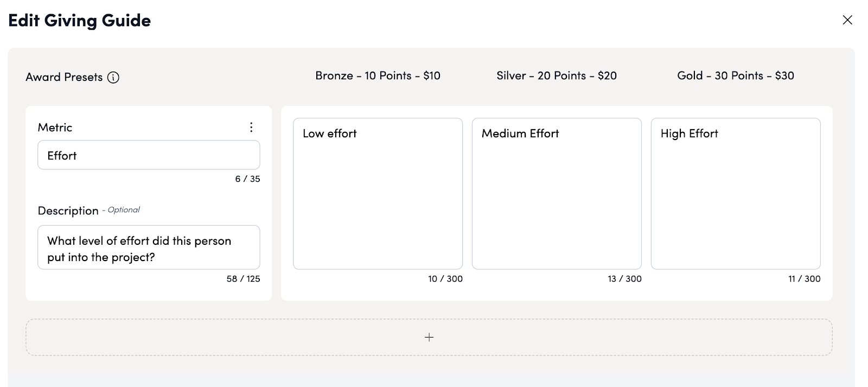Edit the Medium Effort text area
Image resolution: width=868 pixels, height=387 pixels.
tap(557, 194)
